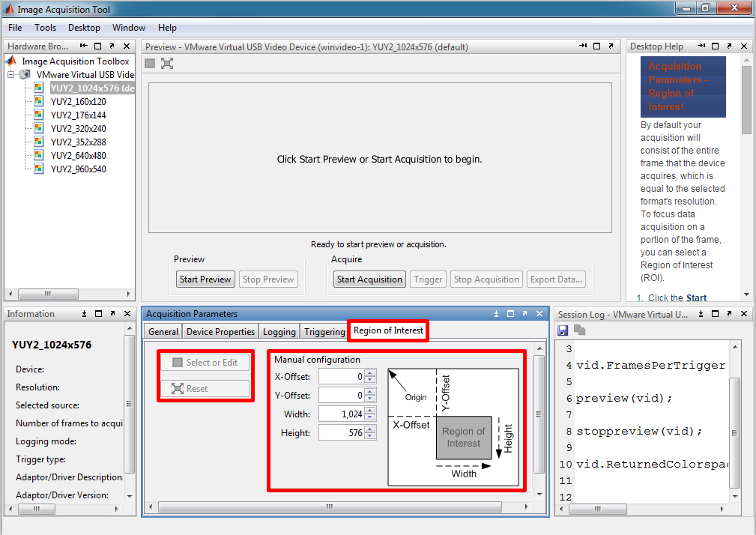Viewport: 756px width, 535px height.
Task: Select format YUY2_1024x576 (default)
Action: click(x=93, y=88)
